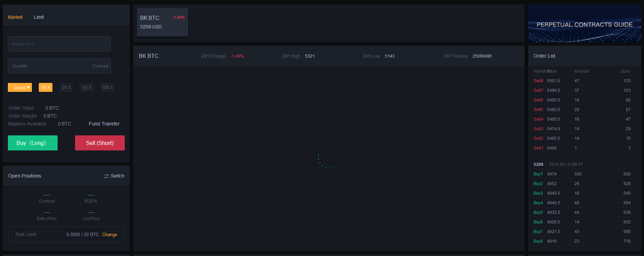Select the Buy1 order at price 4974
The image size is (644, 256).
click(582, 174)
